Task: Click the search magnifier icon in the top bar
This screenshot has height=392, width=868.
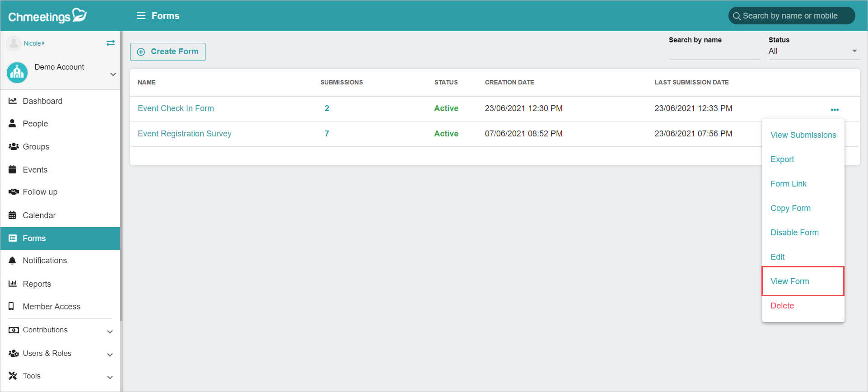Action: (737, 16)
